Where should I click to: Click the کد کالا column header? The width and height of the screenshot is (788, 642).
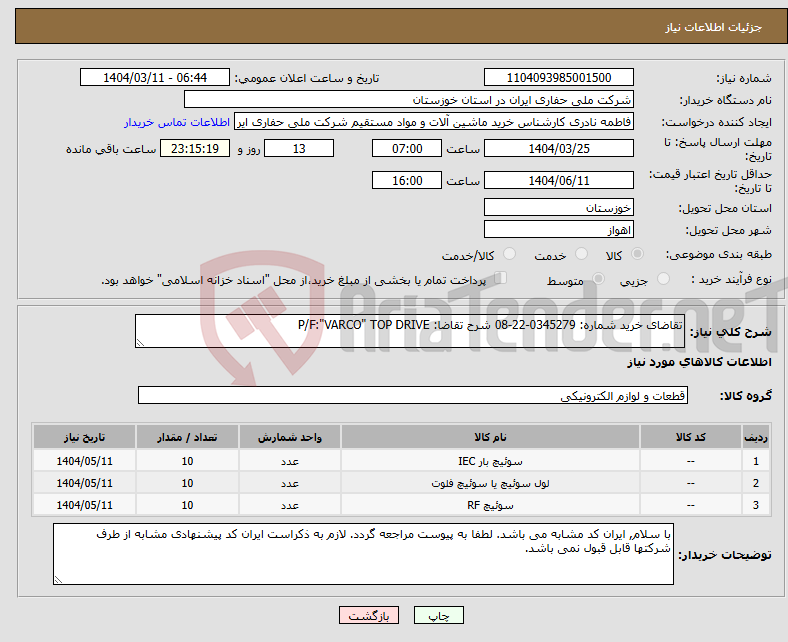click(691, 436)
